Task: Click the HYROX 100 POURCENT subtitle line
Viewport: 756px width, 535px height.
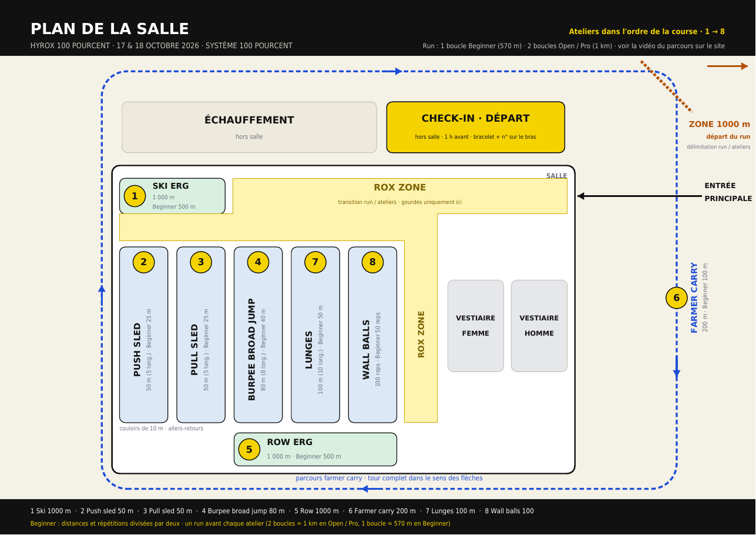Action: (x=162, y=46)
